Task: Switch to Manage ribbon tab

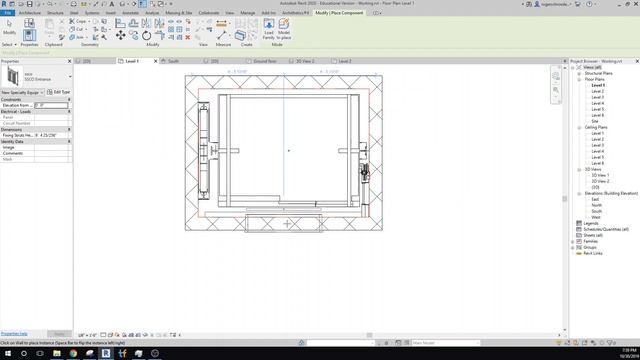Action: click(x=247, y=13)
